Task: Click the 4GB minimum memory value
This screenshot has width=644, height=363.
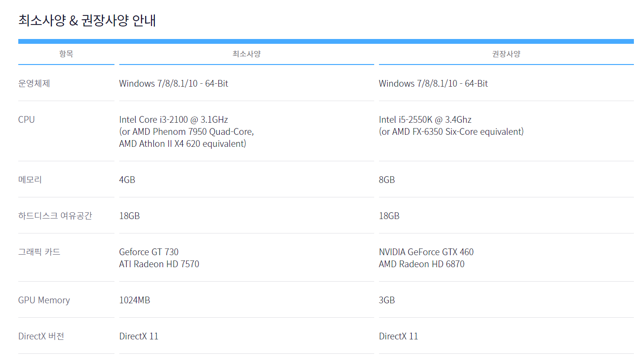Action: 127,180
